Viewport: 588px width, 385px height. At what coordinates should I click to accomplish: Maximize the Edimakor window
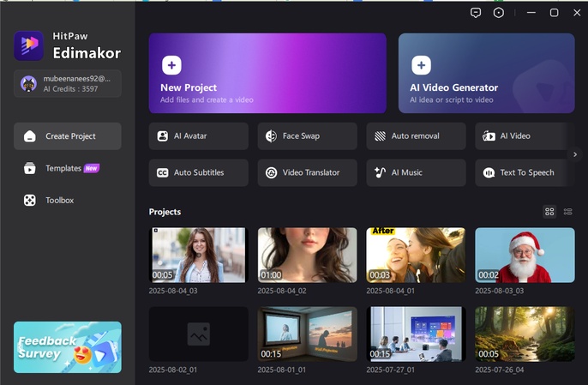(x=554, y=13)
